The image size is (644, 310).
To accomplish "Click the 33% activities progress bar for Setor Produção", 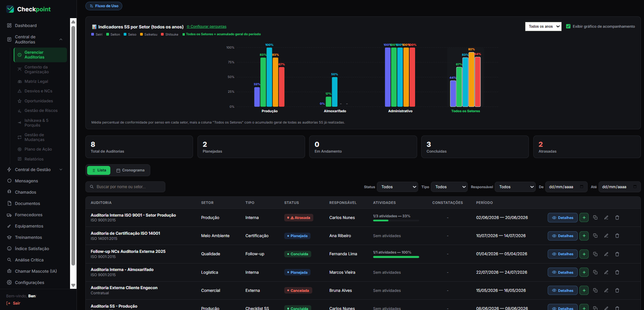I will pyautogui.click(x=396, y=220).
